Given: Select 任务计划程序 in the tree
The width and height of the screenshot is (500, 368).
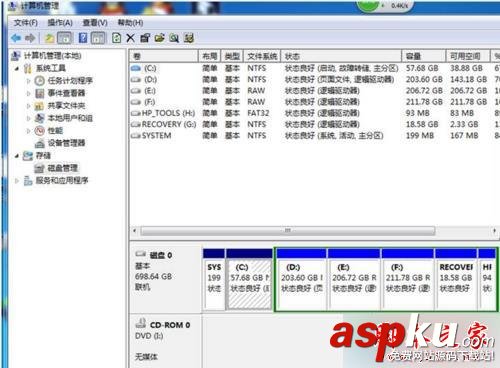Looking at the screenshot, I should pos(70,81).
